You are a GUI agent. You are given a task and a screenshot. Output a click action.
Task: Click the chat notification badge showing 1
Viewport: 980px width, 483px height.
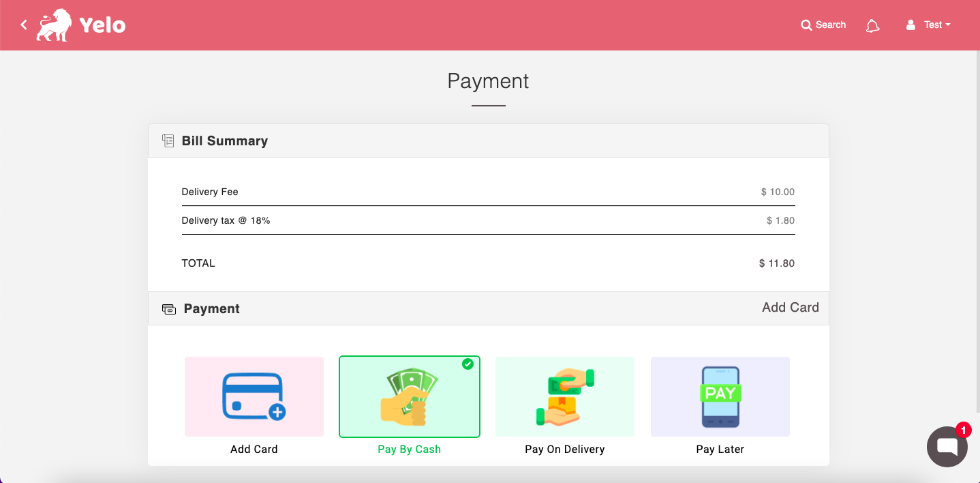click(x=963, y=430)
